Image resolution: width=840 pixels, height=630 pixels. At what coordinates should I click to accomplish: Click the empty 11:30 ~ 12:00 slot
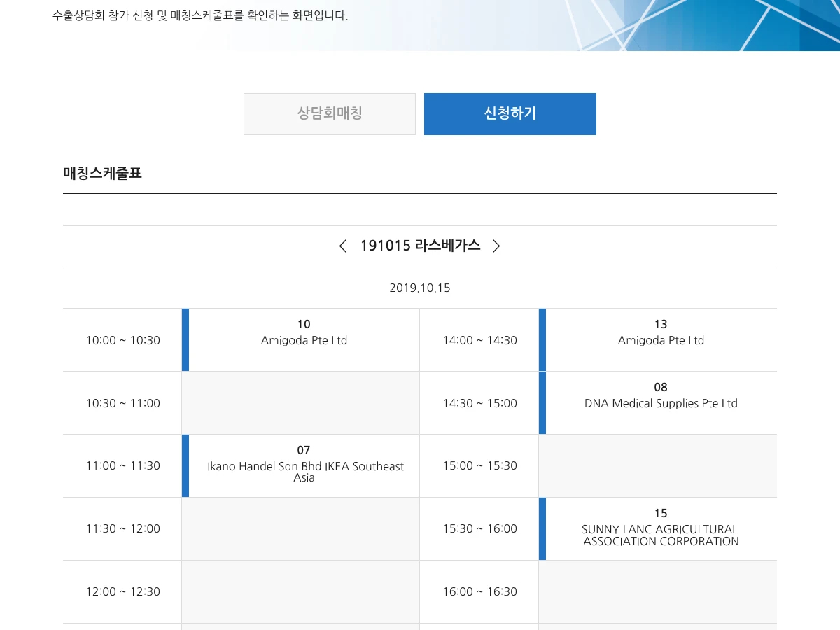300,529
